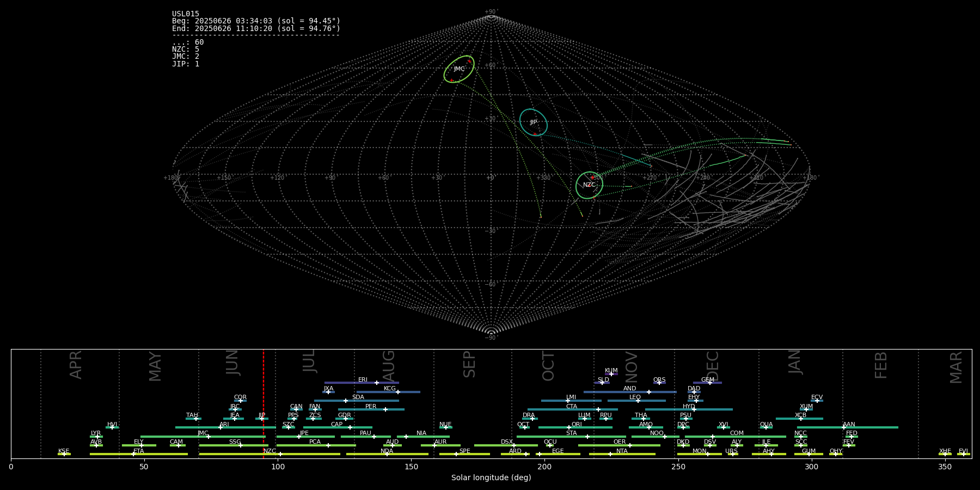Click the 300 tick on solar longitude axis
The image size is (980, 490).
pyautogui.click(x=811, y=467)
